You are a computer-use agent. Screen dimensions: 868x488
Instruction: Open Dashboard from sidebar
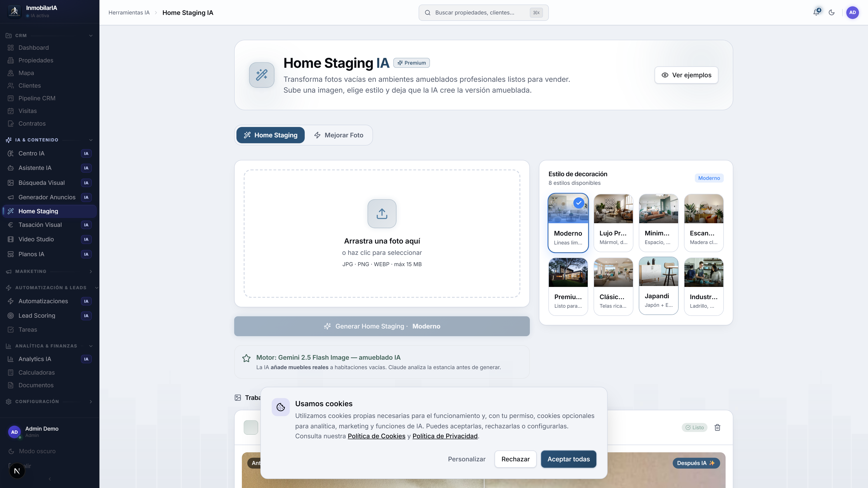tap(50, 47)
